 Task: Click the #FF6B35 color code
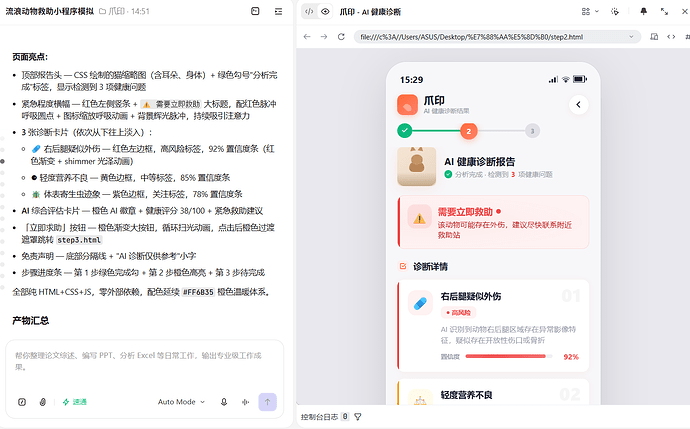[x=198, y=292]
